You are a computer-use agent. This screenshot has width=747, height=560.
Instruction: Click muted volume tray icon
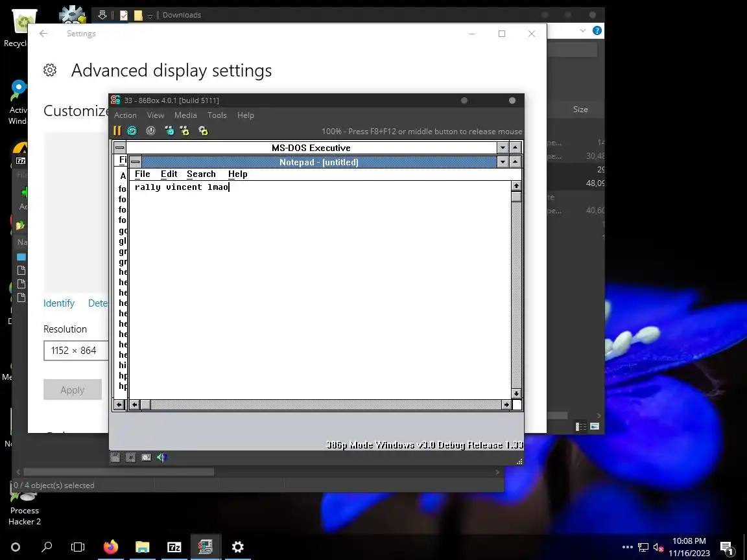pyautogui.click(x=658, y=548)
